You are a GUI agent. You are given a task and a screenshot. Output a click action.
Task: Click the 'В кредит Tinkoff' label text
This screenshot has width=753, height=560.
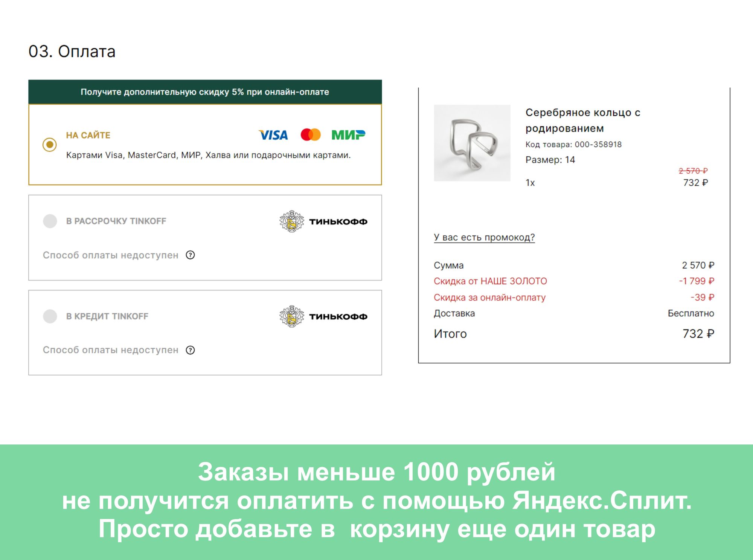(107, 316)
